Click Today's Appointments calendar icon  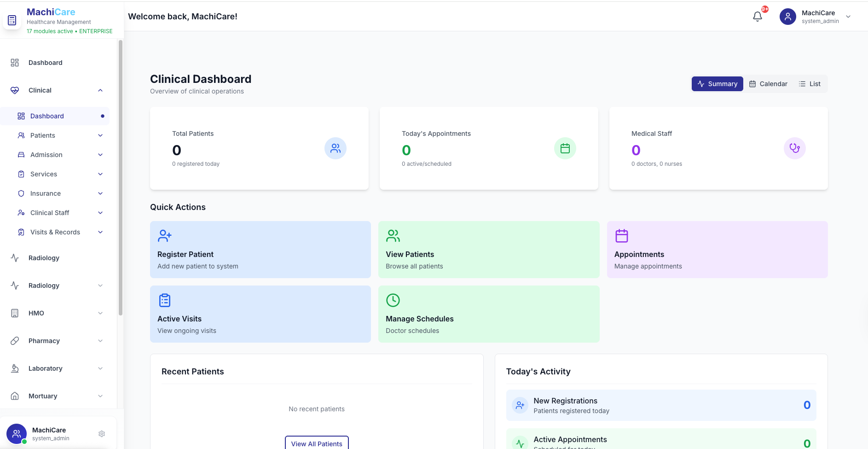[x=565, y=148]
